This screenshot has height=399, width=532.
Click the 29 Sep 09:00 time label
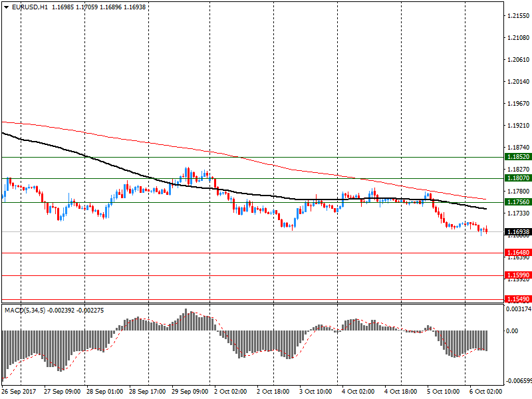click(x=190, y=392)
